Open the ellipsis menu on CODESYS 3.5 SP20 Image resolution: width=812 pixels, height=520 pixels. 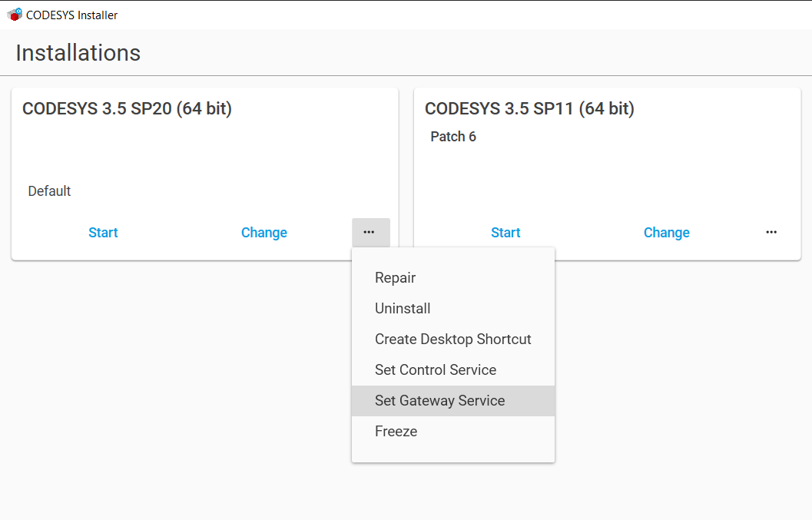pos(370,232)
